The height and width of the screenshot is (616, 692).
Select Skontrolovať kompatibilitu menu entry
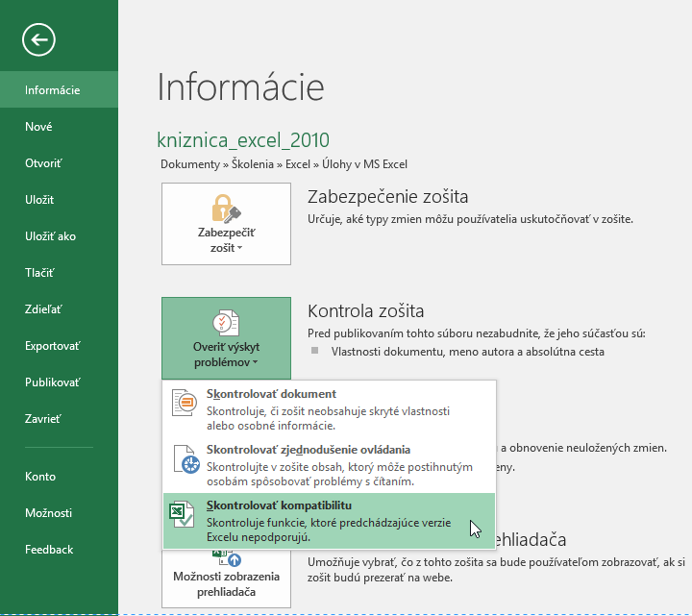tap(329, 521)
